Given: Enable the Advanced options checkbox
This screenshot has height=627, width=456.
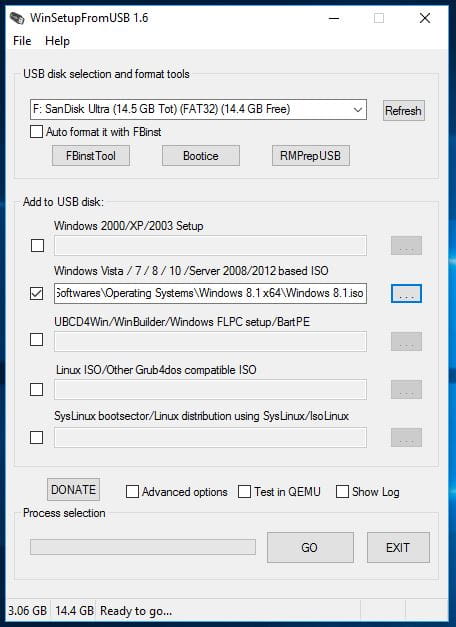Looking at the screenshot, I should coord(132,491).
